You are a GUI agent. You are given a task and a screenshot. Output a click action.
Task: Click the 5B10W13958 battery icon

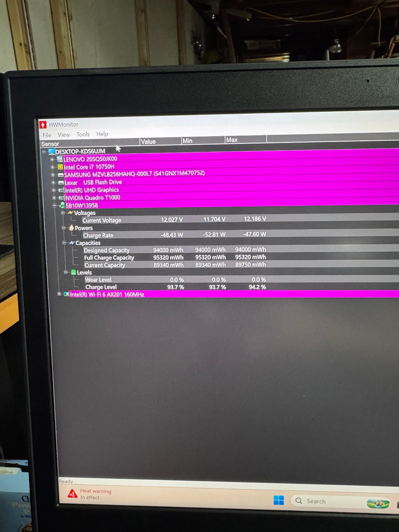coord(63,205)
